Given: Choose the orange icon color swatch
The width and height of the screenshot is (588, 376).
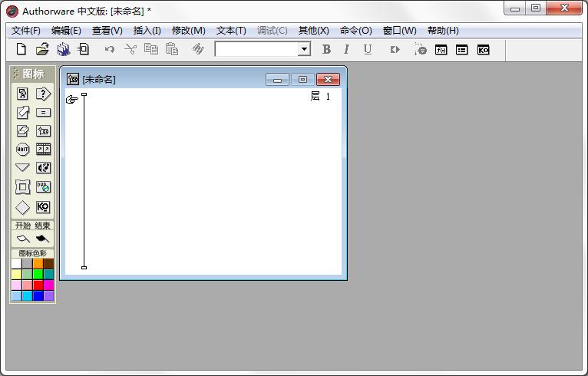Looking at the screenshot, I should (38, 263).
